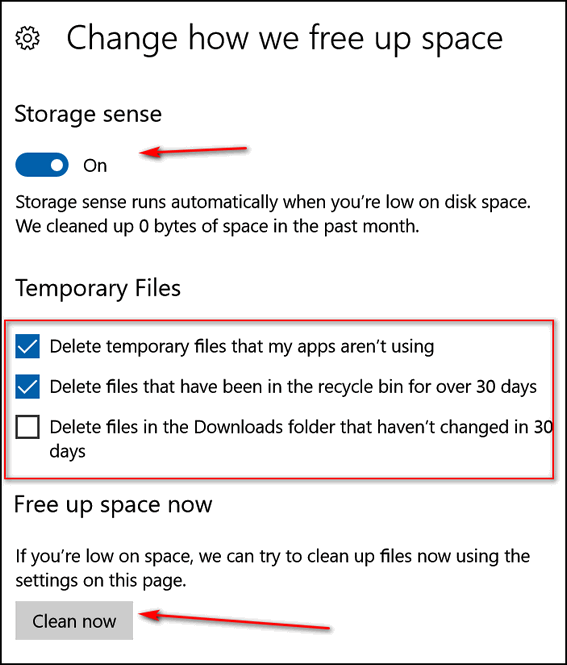Click the red arrow pointing at Clean now
567x665 pixels.
(235, 620)
